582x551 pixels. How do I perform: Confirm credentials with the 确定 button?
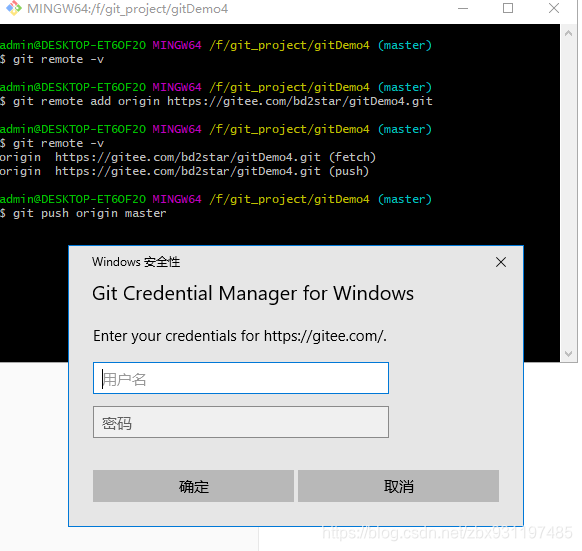[x=193, y=486]
